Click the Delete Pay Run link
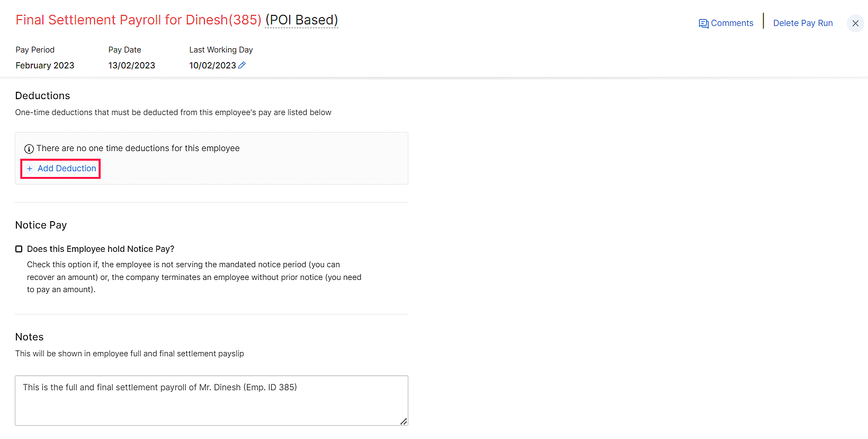868x439 pixels. point(803,23)
